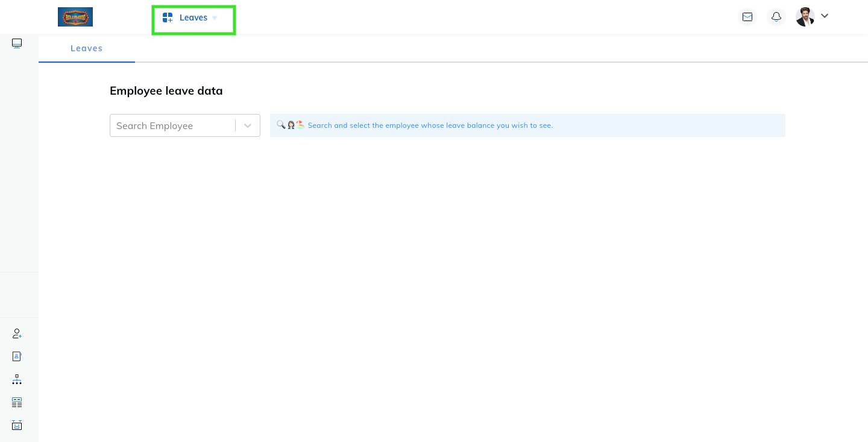The width and height of the screenshot is (868, 442).
Task: Click the 'Search and select the employee' hint text
Action: [x=430, y=125]
